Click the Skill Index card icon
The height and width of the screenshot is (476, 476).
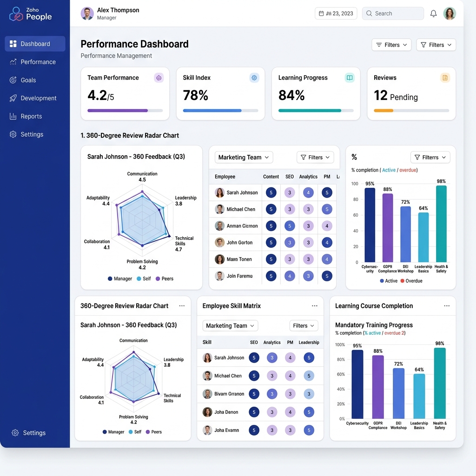254,78
